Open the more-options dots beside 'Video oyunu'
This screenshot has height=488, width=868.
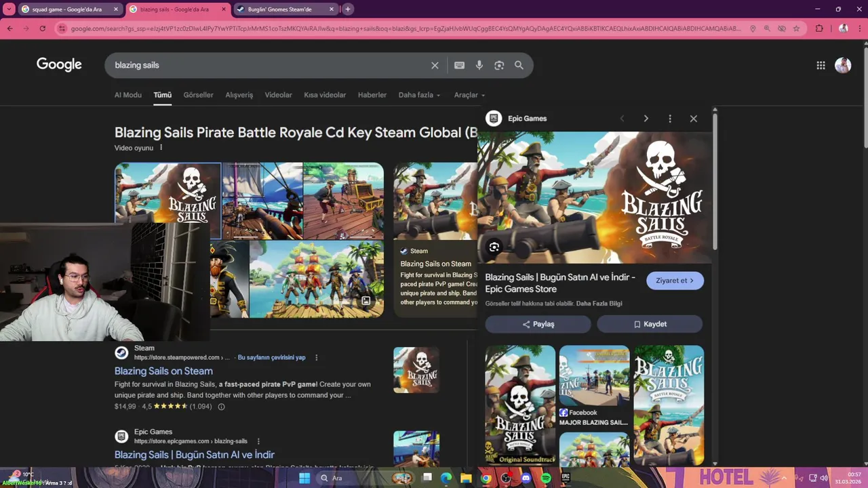click(x=161, y=148)
